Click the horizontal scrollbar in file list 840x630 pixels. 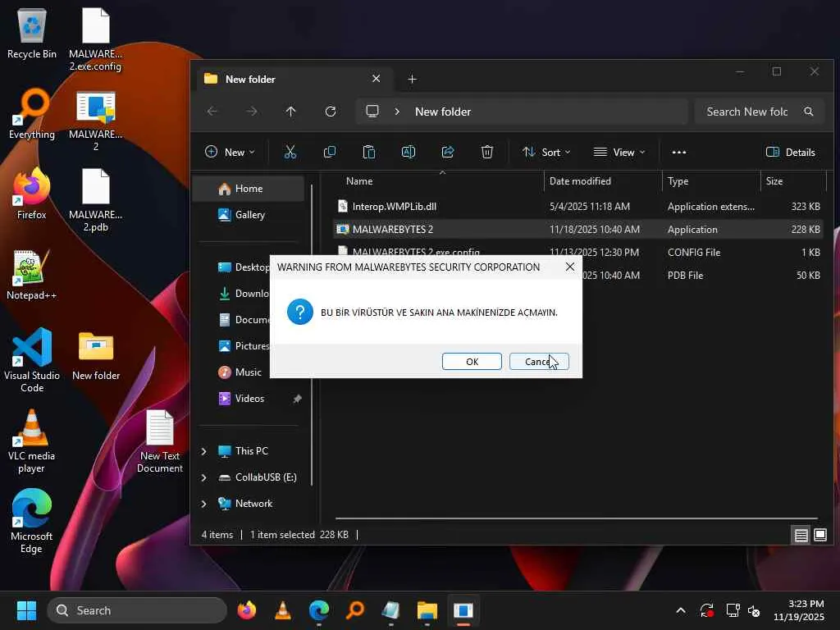(x=577, y=518)
